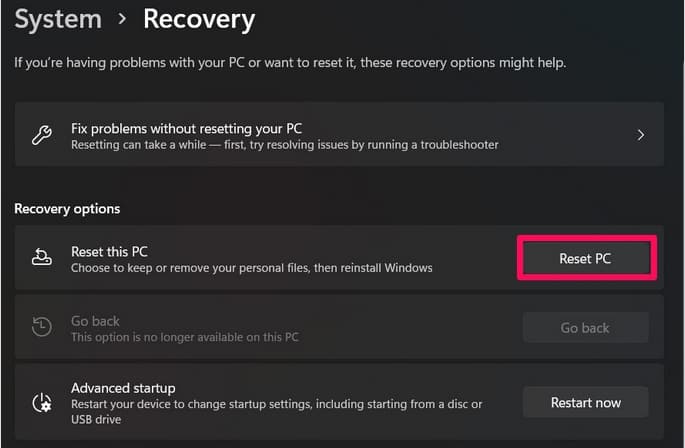
Task: Click the Restart now button
Action: coord(585,402)
